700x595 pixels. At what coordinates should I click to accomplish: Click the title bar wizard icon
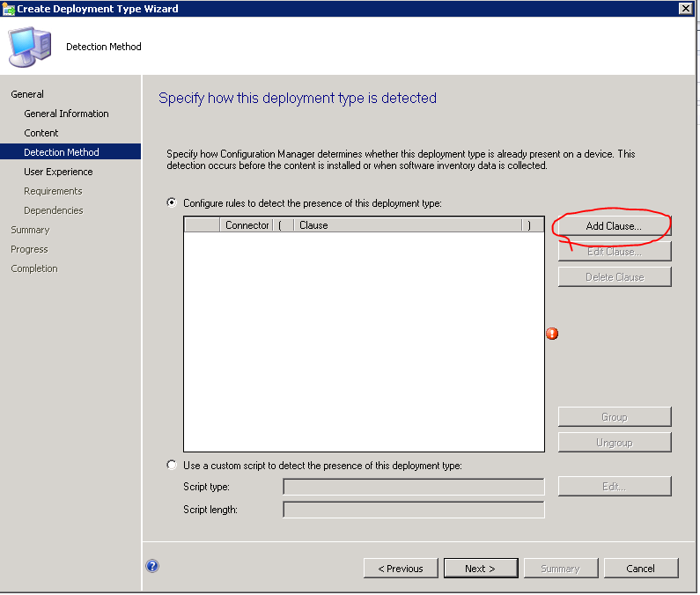9,9
